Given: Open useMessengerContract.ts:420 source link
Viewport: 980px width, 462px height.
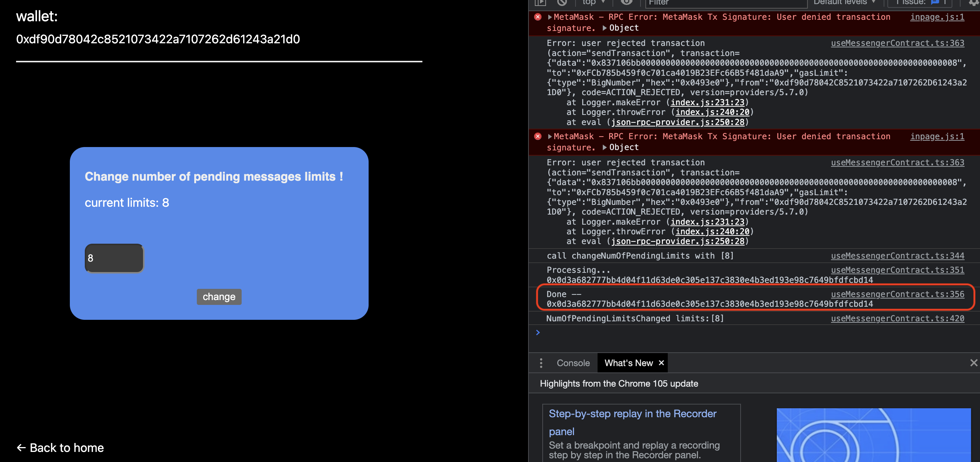Looking at the screenshot, I should click(x=897, y=318).
